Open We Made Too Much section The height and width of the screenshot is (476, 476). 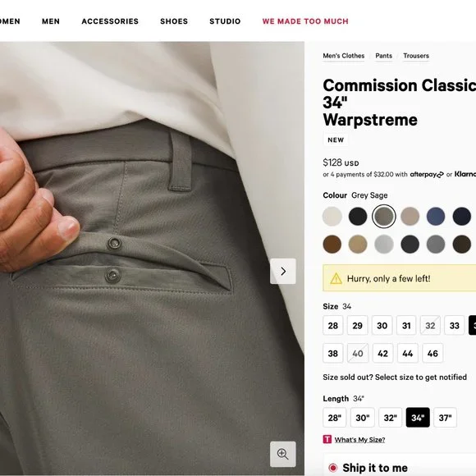click(305, 21)
